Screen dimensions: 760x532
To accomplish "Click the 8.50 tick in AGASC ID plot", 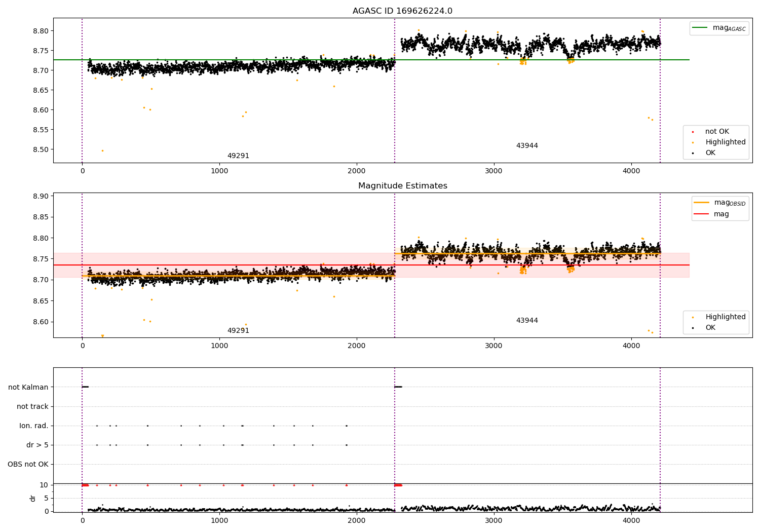I will [41, 149].
